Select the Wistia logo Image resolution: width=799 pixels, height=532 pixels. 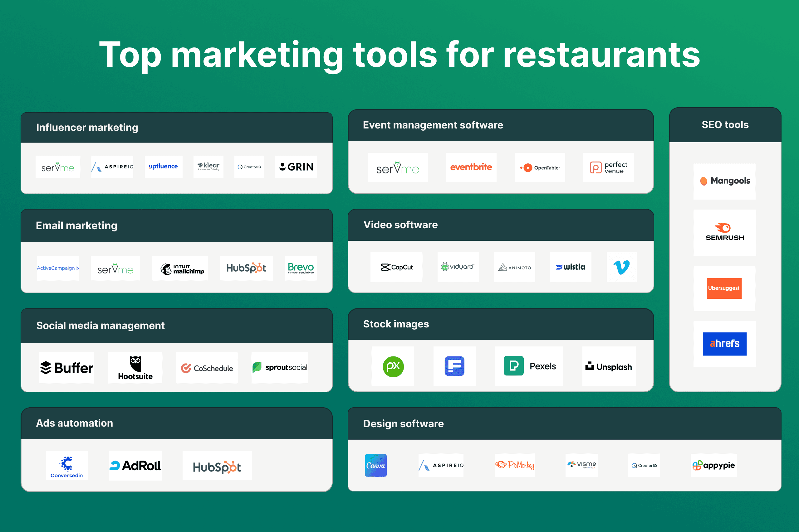pos(571,267)
